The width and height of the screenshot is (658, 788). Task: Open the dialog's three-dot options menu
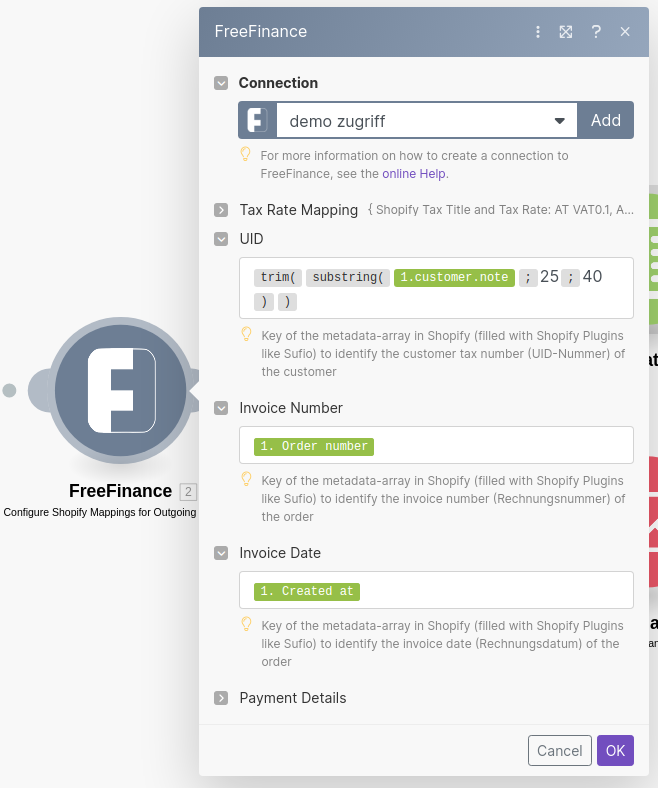(538, 32)
